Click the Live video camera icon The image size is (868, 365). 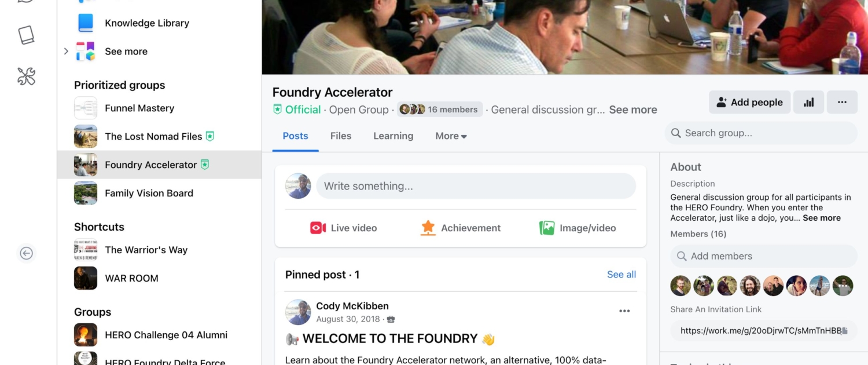(x=318, y=228)
